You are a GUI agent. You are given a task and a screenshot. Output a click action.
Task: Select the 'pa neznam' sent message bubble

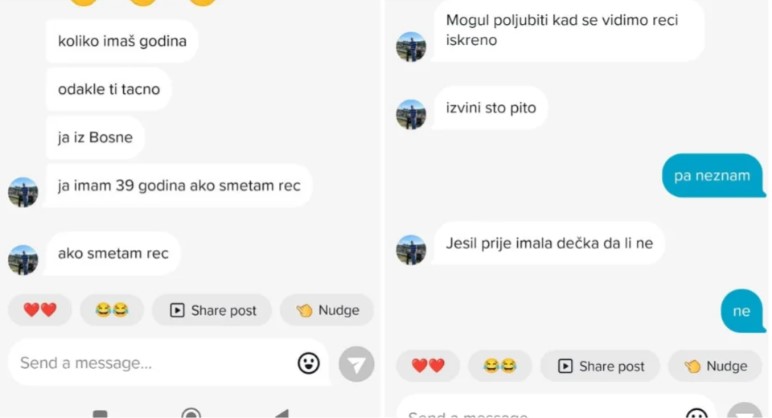(x=712, y=176)
